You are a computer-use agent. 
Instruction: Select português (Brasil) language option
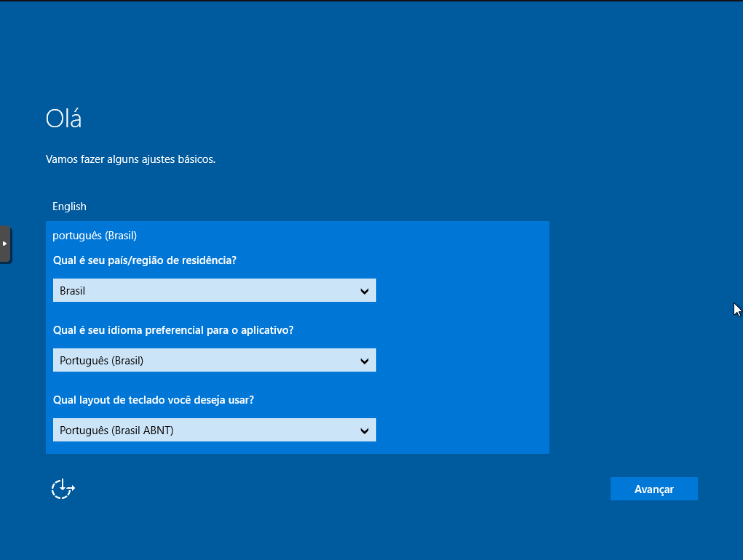(95, 235)
